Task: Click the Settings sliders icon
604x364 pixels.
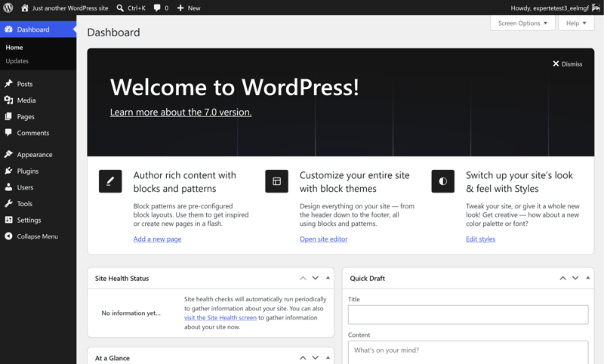Action: [8, 220]
